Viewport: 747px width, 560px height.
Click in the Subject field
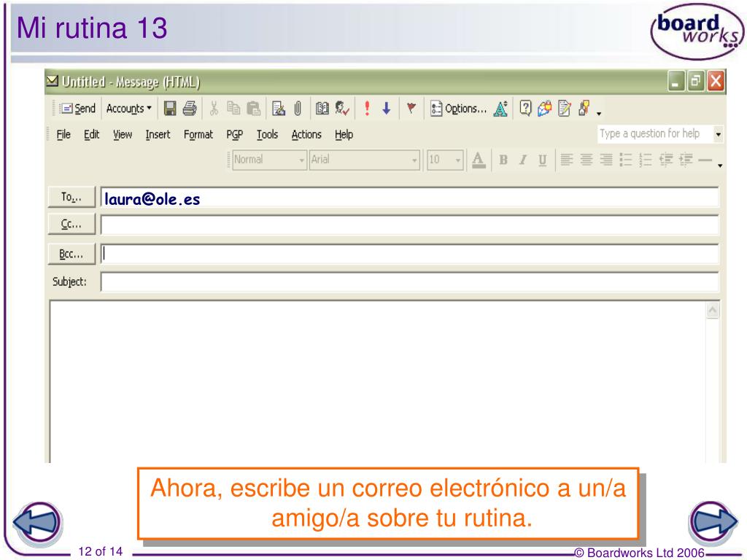coord(410,282)
